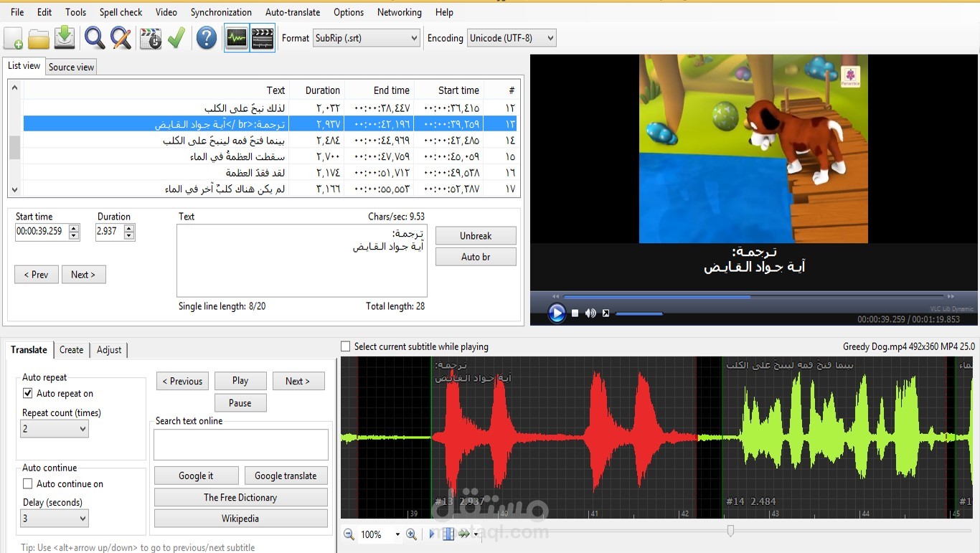Image resolution: width=980 pixels, height=553 pixels.
Task: Open the Encoding Unicode dropdown
Action: pos(512,38)
